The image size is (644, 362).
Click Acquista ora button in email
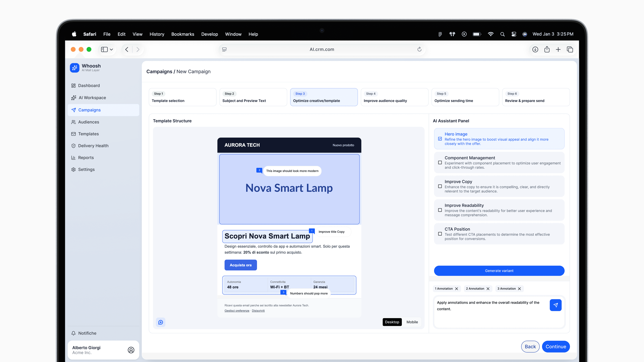click(x=240, y=265)
